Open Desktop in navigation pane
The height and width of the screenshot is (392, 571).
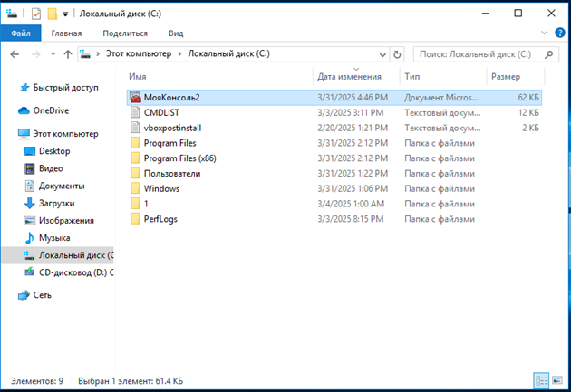(x=54, y=151)
